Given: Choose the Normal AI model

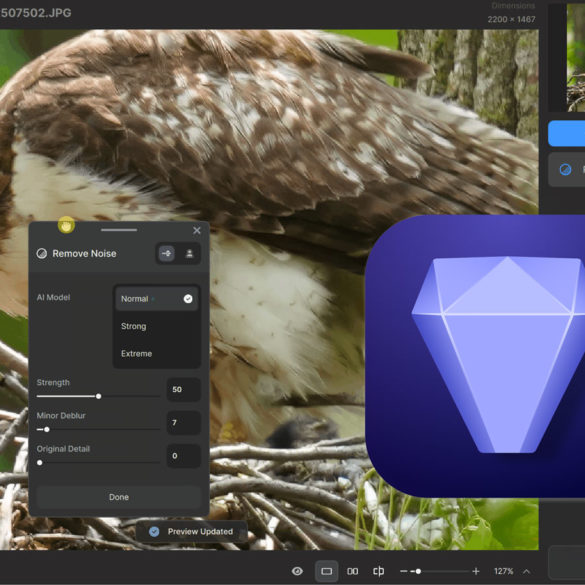Looking at the screenshot, I should tap(156, 298).
